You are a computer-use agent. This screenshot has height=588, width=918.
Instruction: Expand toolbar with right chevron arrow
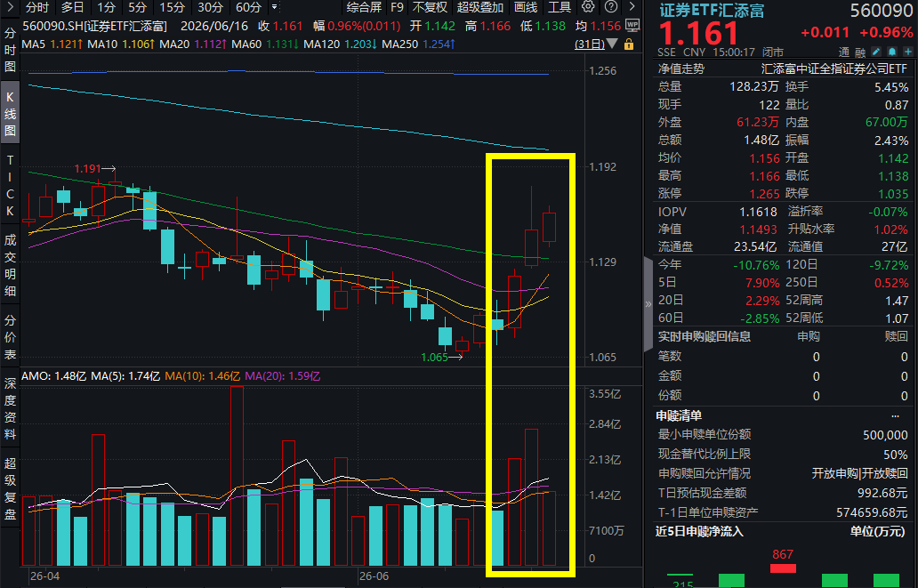[x=632, y=7]
